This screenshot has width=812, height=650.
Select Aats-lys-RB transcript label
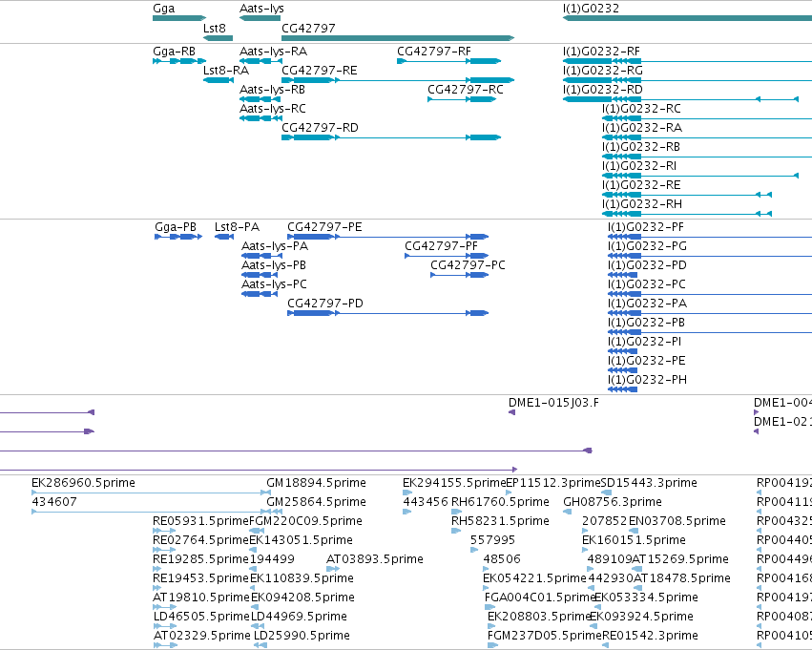272,90
